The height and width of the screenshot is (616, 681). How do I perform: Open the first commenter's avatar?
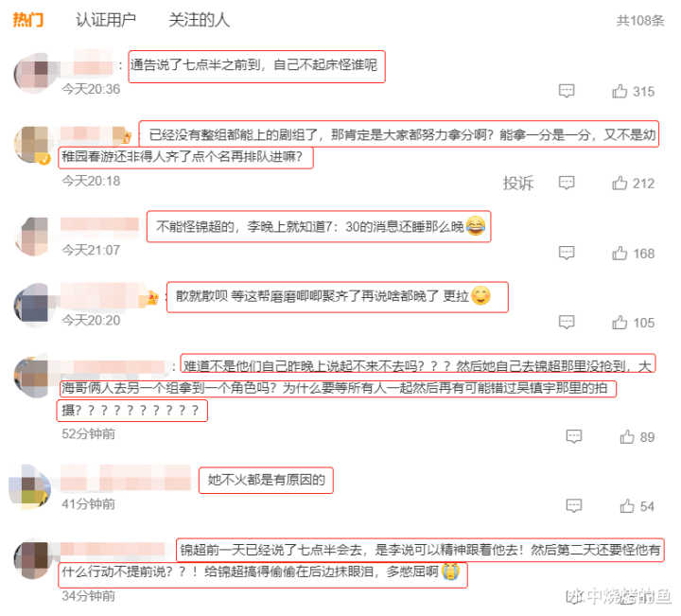pyautogui.click(x=36, y=73)
